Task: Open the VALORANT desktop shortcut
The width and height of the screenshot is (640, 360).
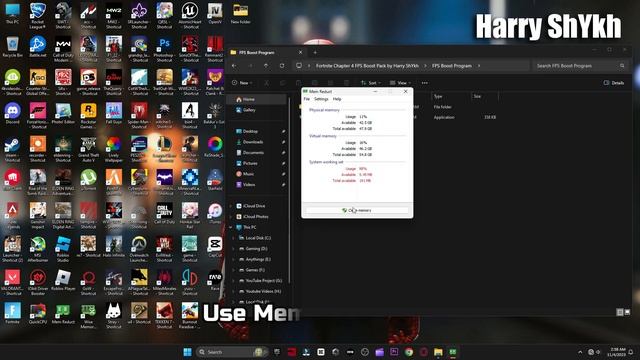Action: [12, 282]
